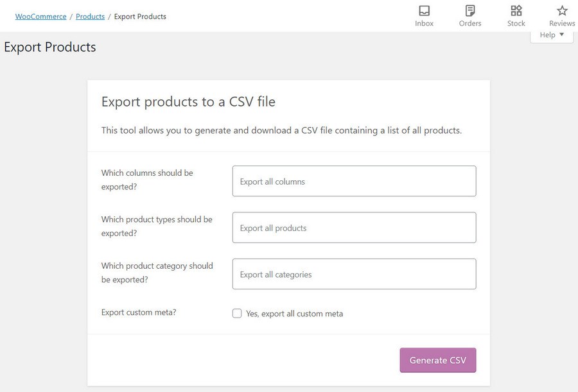The image size is (578, 392).
Task: Click the Inbox label in the header
Action: click(x=424, y=24)
